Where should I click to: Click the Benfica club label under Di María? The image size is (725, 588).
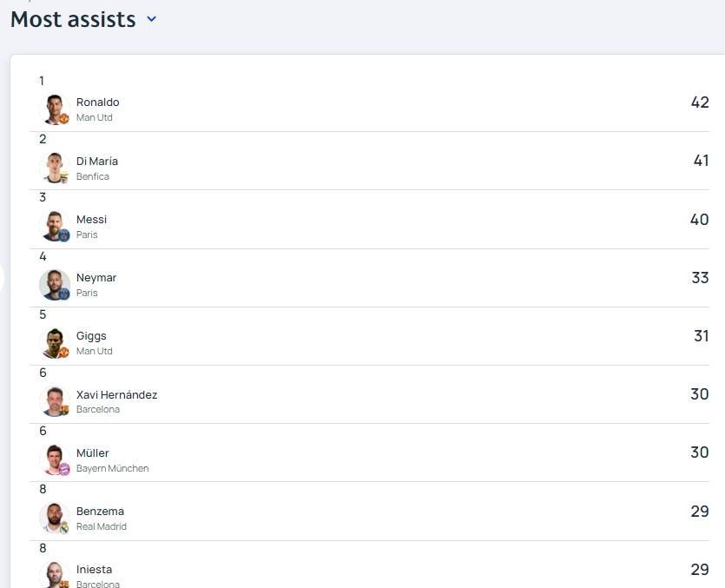coord(93,176)
